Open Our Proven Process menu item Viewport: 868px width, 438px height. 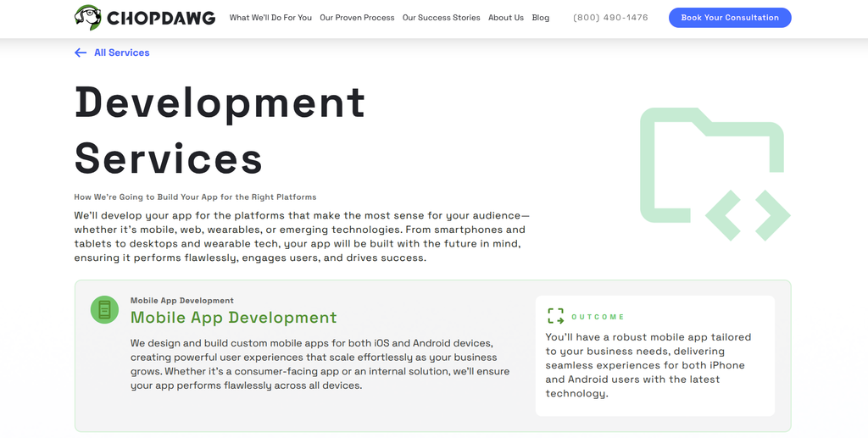(357, 18)
